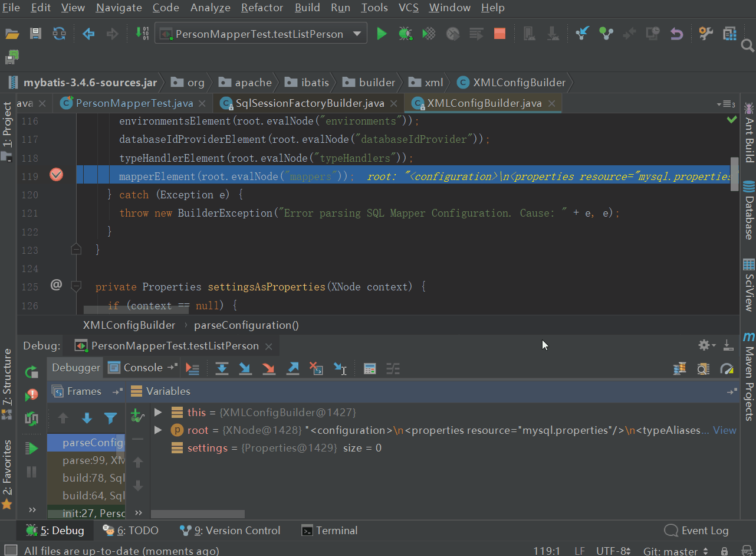Switch to SqlSessionFactoryBuilder.java tab

pyautogui.click(x=310, y=103)
